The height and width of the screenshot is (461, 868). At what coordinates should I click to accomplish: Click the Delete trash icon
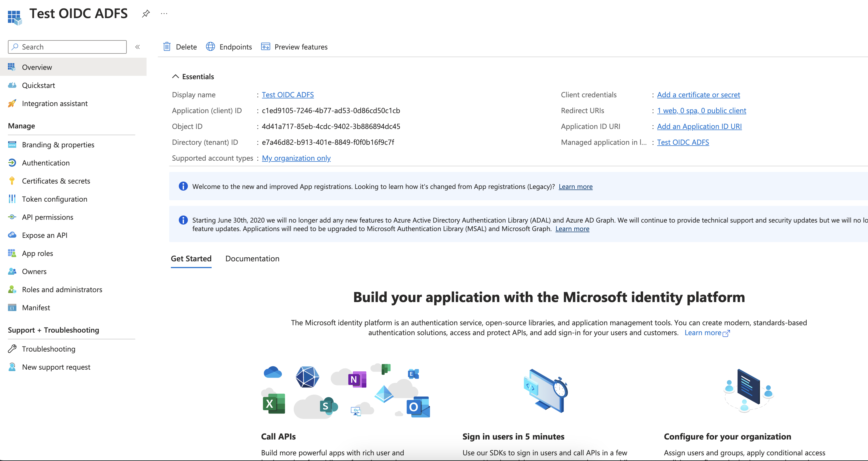[x=167, y=46]
